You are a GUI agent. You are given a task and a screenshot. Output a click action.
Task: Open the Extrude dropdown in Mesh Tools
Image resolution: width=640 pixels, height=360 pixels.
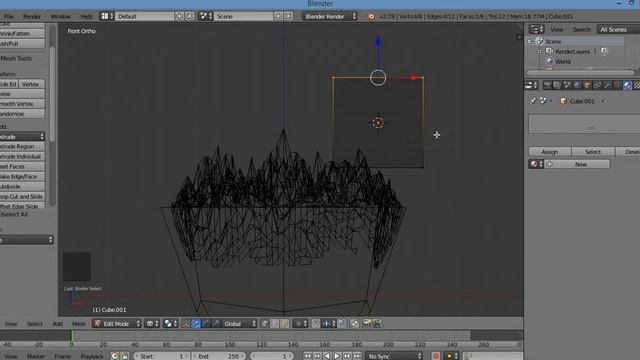point(22,136)
